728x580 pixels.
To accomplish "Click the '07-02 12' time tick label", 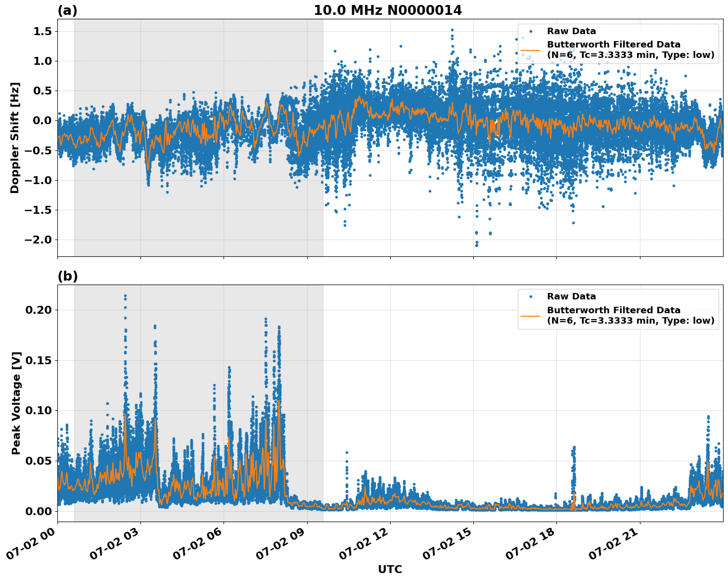I will (365, 544).
